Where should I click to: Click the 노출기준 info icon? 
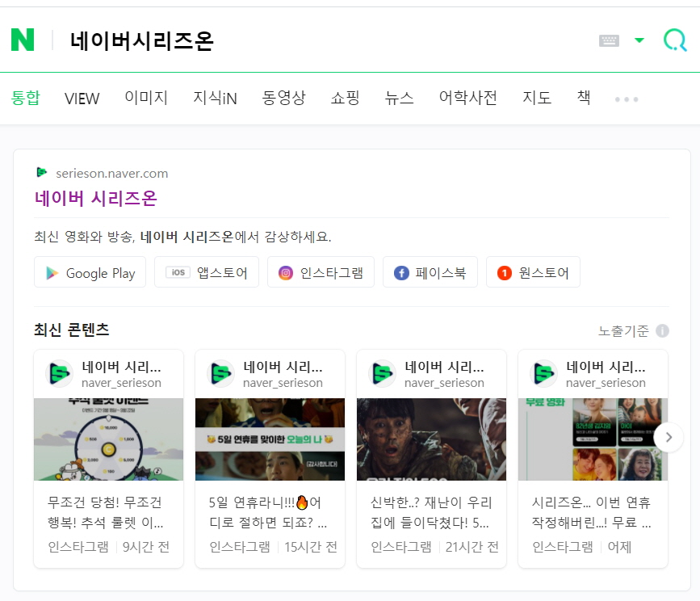(x=663, y=331)
